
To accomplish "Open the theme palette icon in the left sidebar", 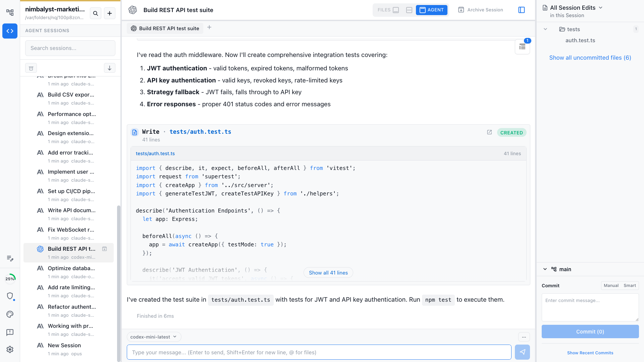I will click(x=10, y=314).
